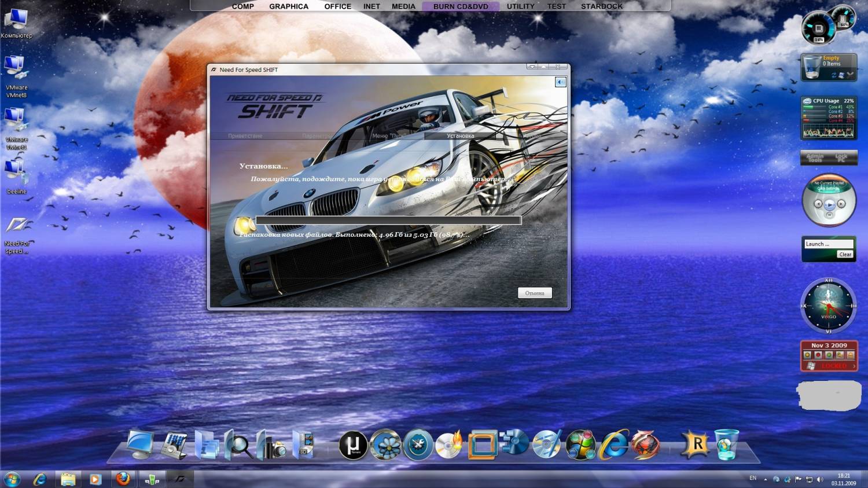This screenshot has height=488, width=868.
Task: Open the Windows Start menu
Action: pos(12,479)
